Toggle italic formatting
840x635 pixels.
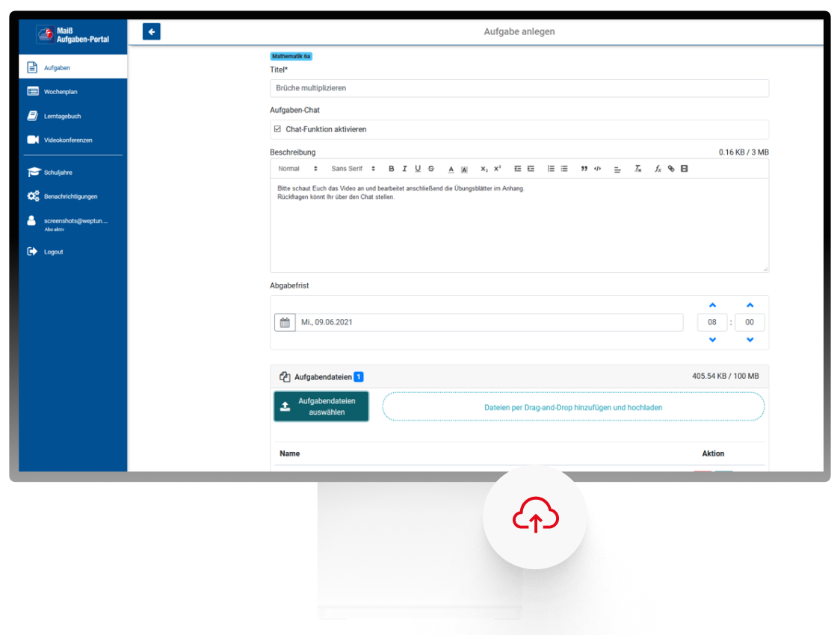click(x=404, y=169)
